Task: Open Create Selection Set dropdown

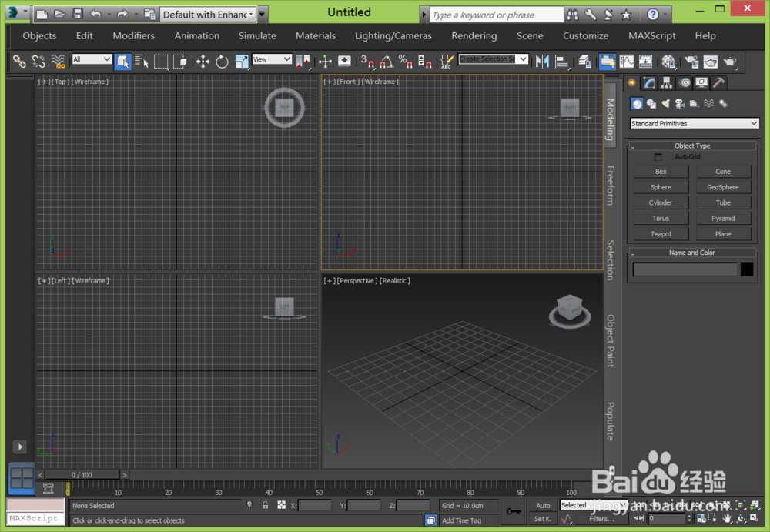Action: click(x=493, y=59)
